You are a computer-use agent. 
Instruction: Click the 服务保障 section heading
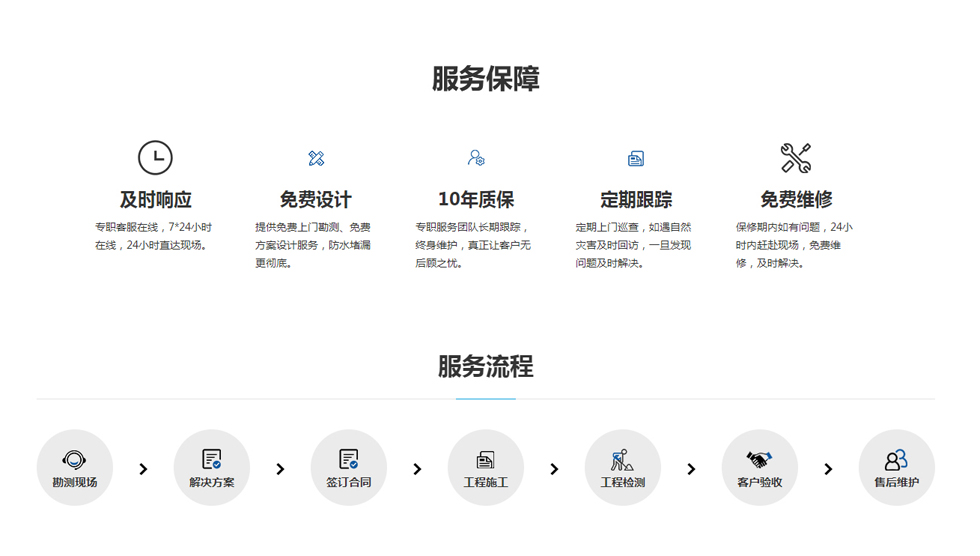(x=486, y=79)
